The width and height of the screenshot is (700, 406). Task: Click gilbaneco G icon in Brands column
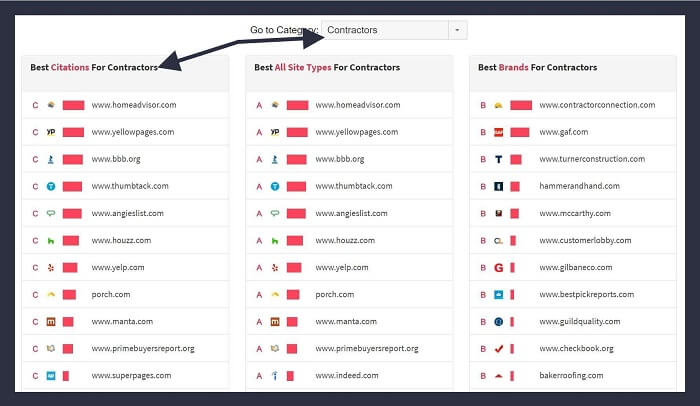pyautogui.click(x=499, y=268)
